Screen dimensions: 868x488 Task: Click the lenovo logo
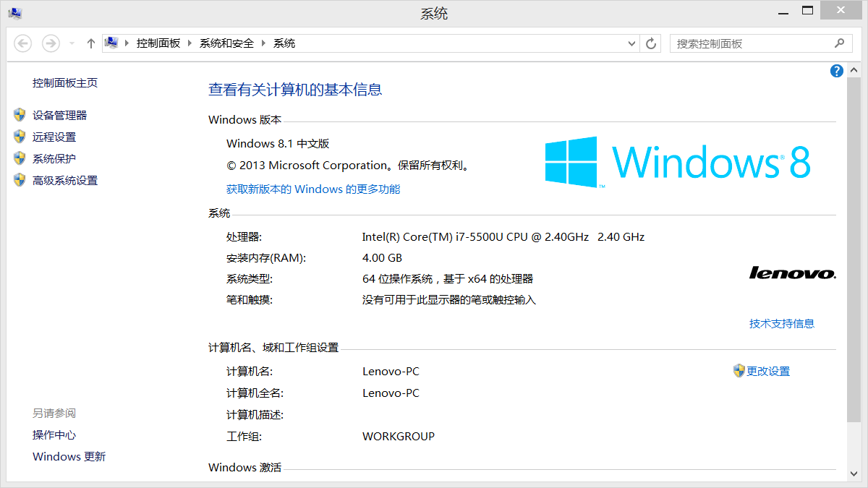click(793, 273)
